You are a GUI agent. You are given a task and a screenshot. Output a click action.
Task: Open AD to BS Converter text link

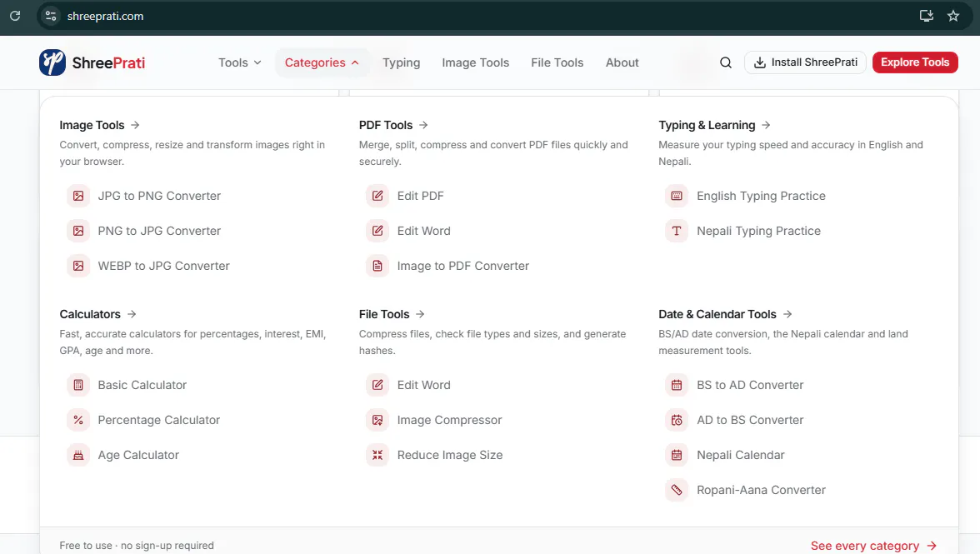point(750,421)
